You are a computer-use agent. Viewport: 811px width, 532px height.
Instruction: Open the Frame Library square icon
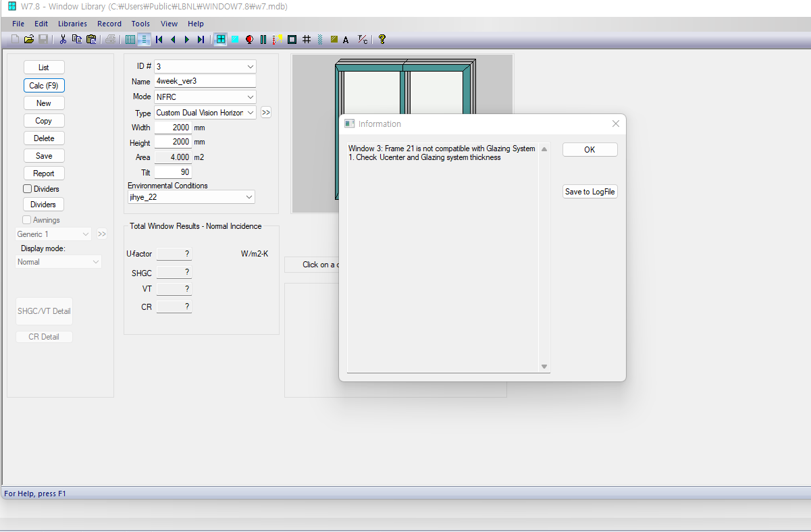292,40
